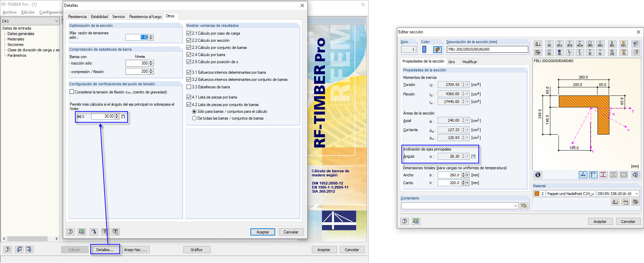This screenshot has width=644, height=263.
Task: Click Aceptar in Detalles dialog
Action: (x=263, y=232)
